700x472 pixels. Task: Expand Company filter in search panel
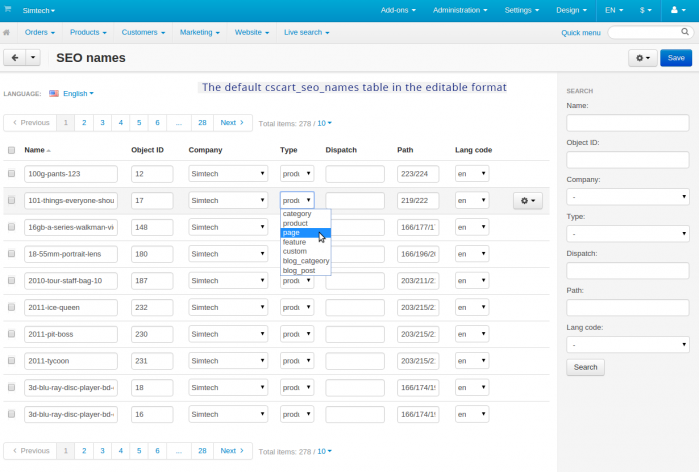[x=628, y=197]
